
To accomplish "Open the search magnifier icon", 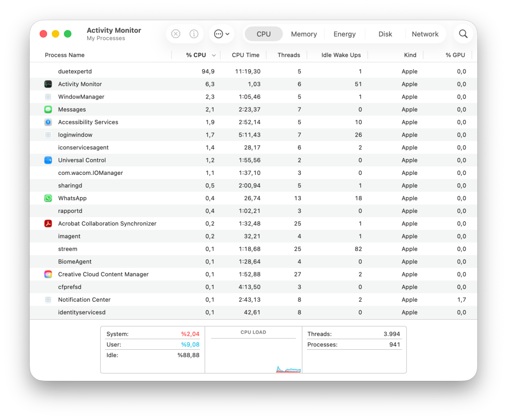I will (x=463, y=34).
